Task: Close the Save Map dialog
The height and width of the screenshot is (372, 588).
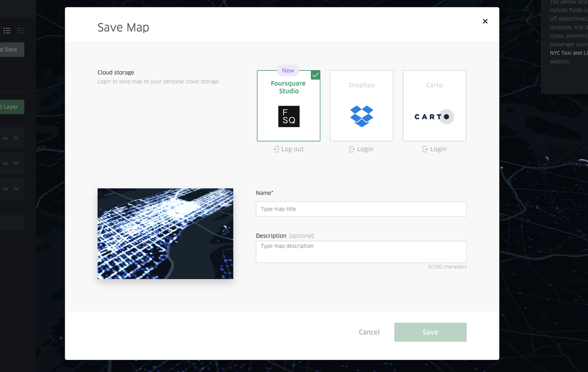Action: (485, 21)
